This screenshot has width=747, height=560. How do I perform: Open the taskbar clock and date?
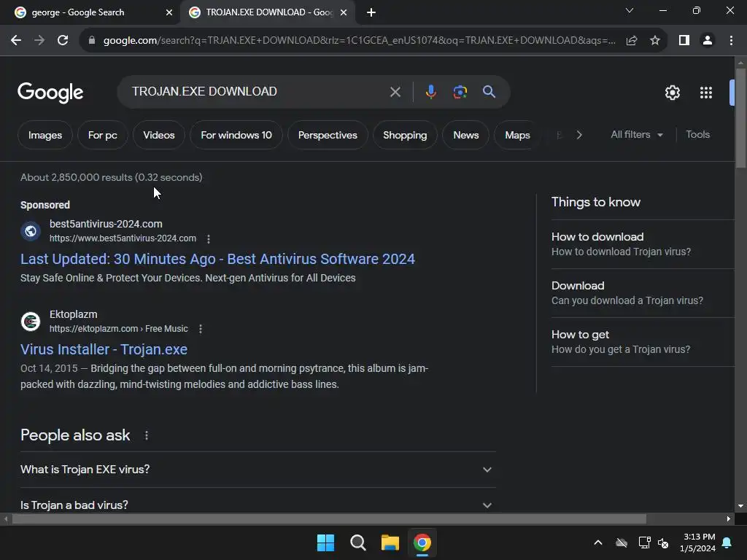698,542
